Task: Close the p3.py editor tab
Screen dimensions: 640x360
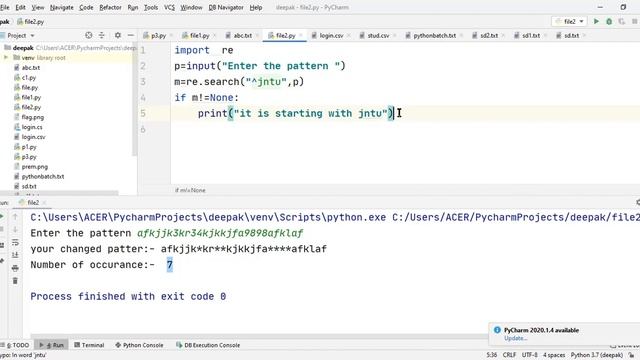Action: pos(171,36)
